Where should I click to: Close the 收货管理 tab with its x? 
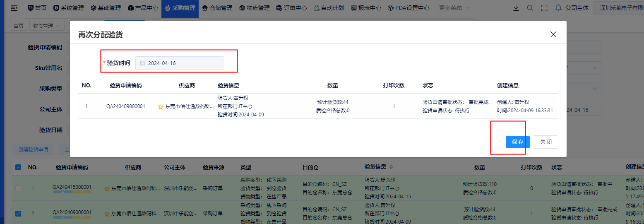[58, 26]
